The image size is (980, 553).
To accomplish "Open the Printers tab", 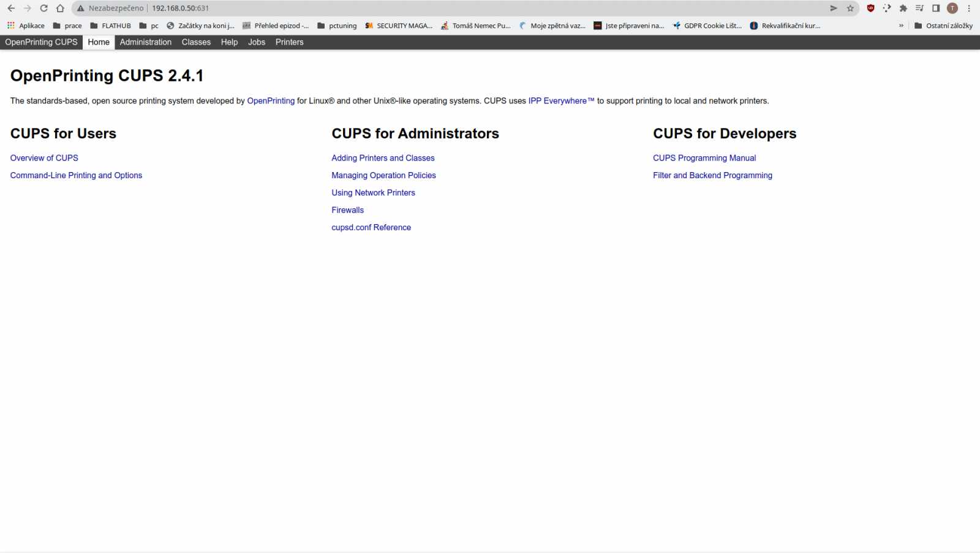I will 290,42.
